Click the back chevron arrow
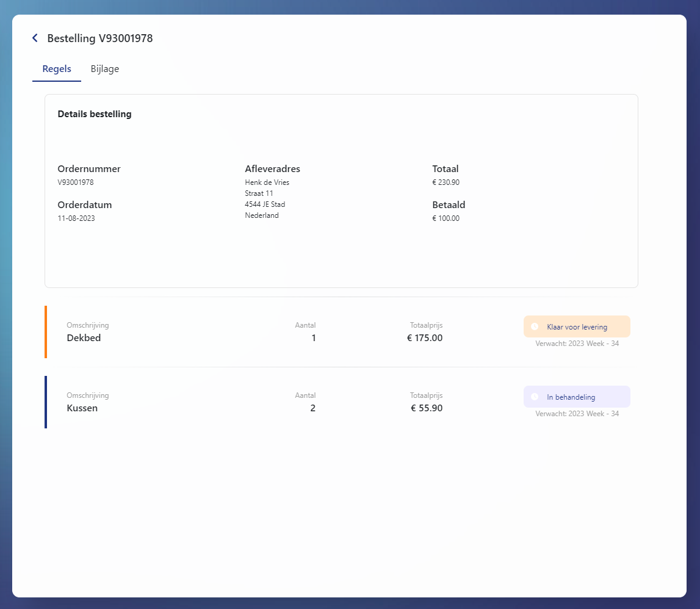The height and width of the screenshot is (609, 700). click(35, 38)
